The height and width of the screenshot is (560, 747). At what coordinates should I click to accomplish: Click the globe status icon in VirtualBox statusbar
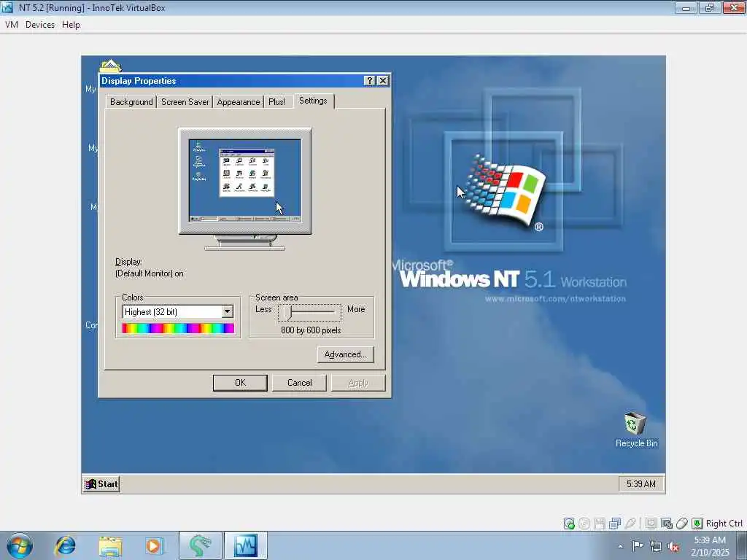(569, 524)
